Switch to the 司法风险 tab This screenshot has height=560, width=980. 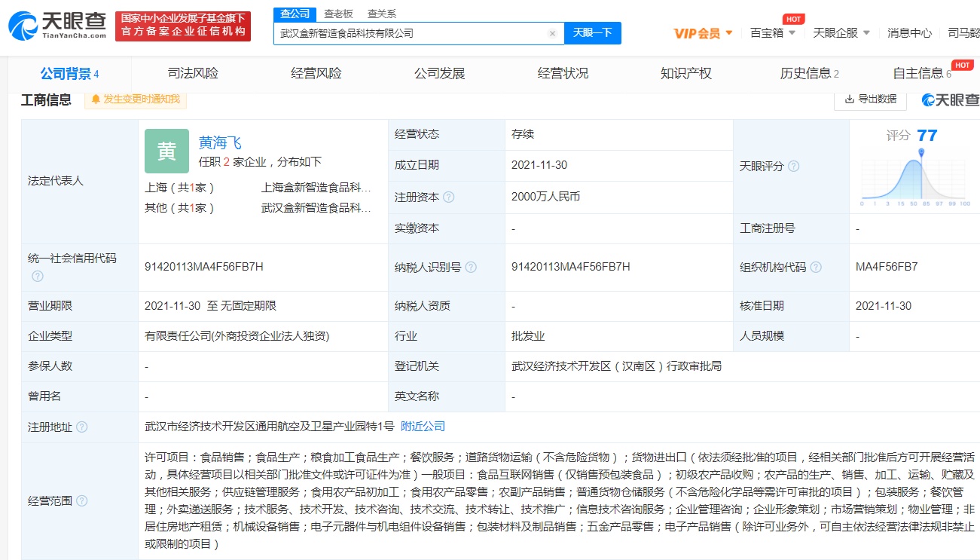193,74
